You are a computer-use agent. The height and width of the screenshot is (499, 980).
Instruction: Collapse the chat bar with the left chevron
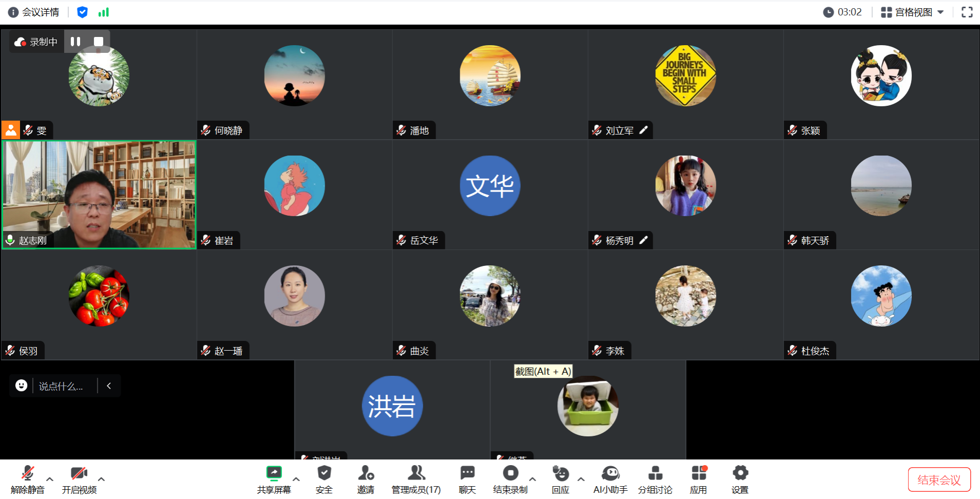[x=109, y=386]
